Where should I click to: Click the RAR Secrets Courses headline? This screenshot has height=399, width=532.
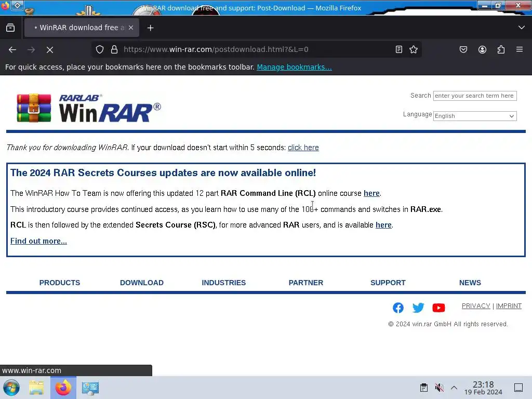(163, 172)
